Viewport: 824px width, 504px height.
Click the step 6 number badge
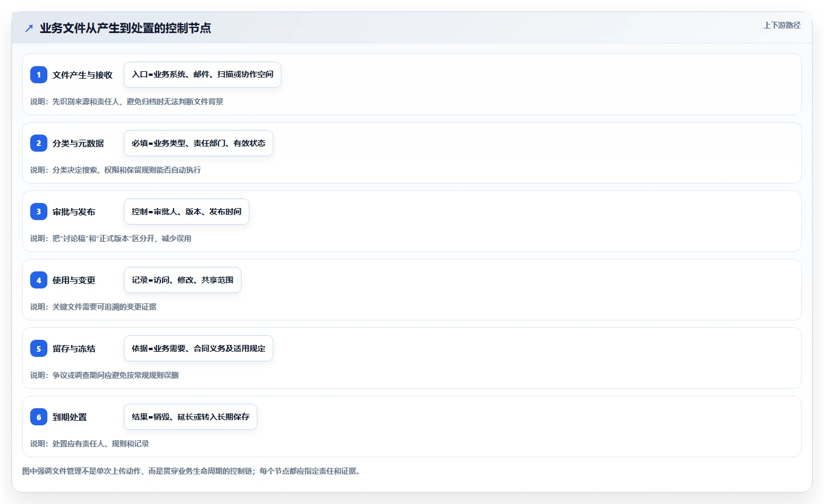click(39, 417)
